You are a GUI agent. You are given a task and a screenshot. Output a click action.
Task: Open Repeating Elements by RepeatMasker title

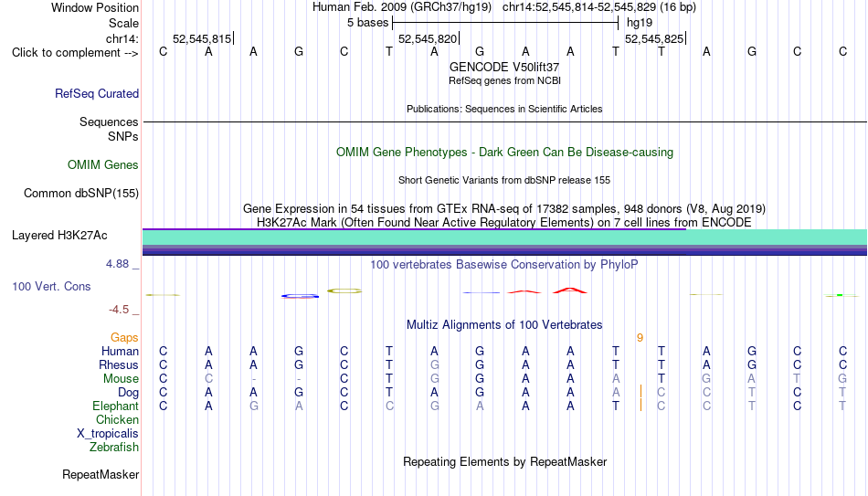pos(504,461)
